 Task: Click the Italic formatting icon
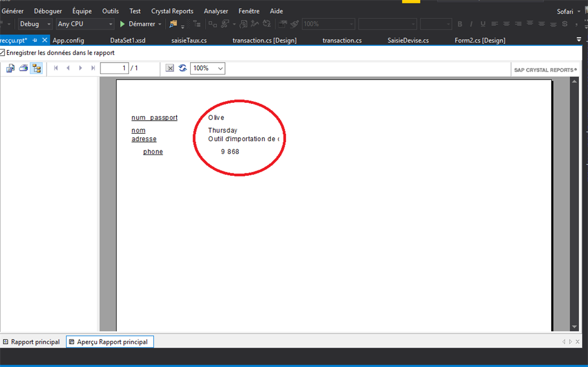[x=471, y=24]
